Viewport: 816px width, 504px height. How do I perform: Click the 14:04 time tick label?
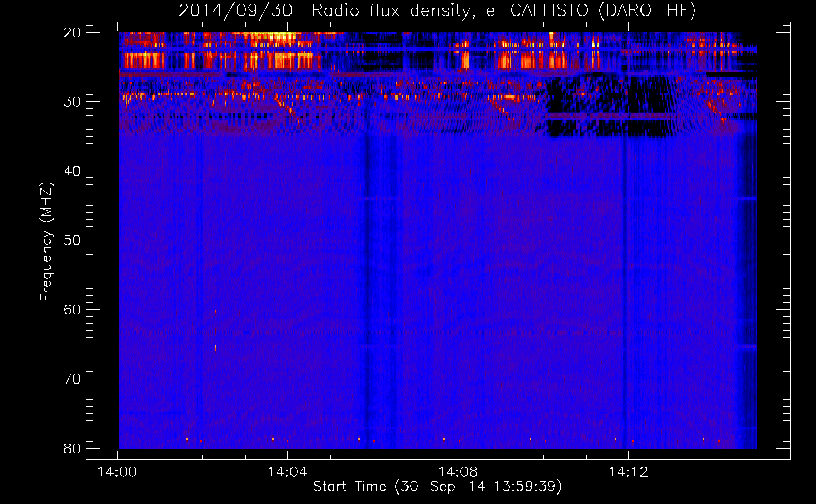pyautogui.click(x=287, y=472)
